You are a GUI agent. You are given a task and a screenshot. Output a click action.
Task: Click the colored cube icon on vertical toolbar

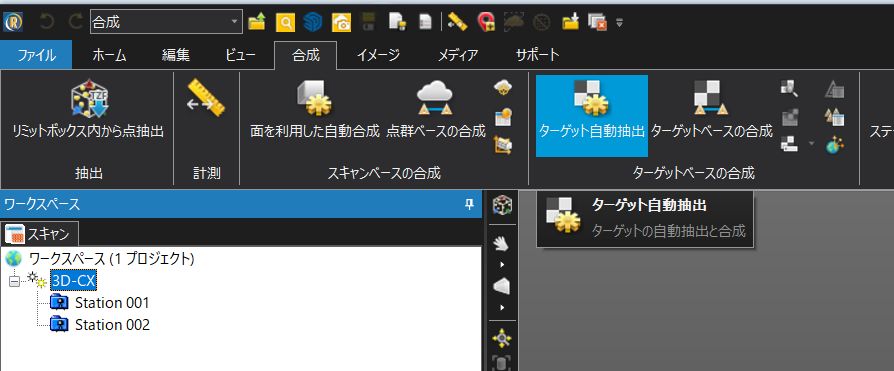[x=502, y=205]
